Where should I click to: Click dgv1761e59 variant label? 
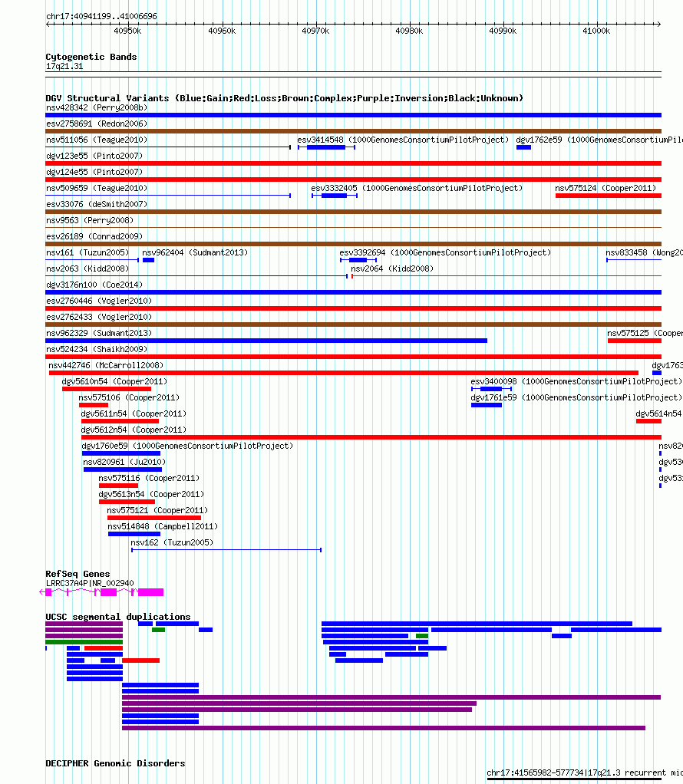click(x=576, y=397)
